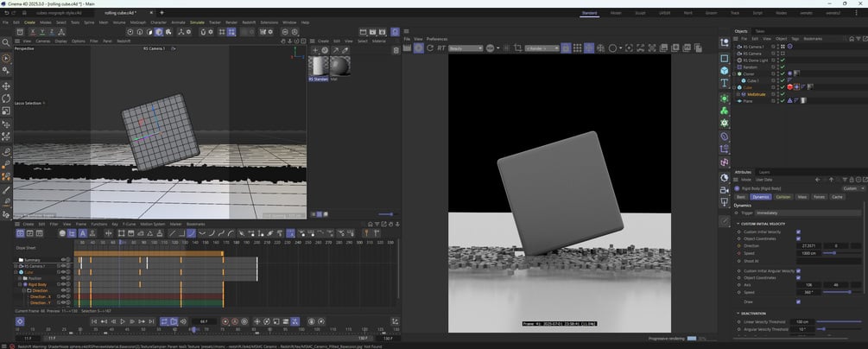The image size is (868, 349).
Task: Adjust the angular velocity Speed slider
Action: click(x=843, y=292)
